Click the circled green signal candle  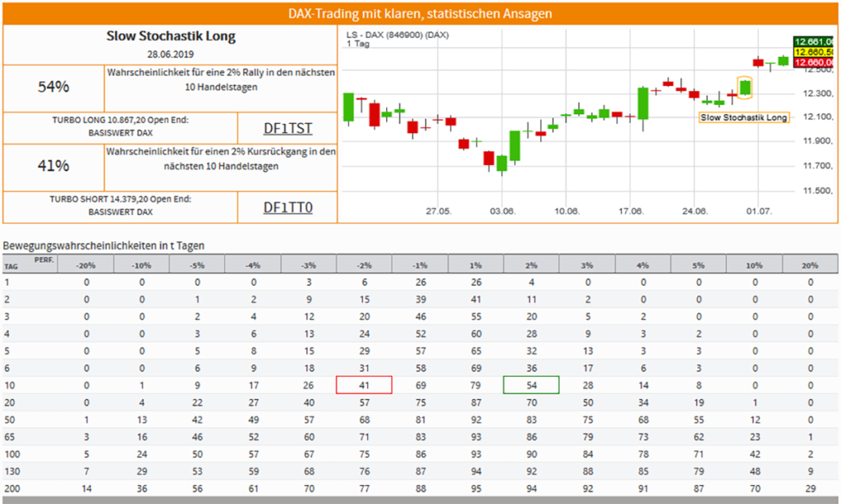click(745, 87)
